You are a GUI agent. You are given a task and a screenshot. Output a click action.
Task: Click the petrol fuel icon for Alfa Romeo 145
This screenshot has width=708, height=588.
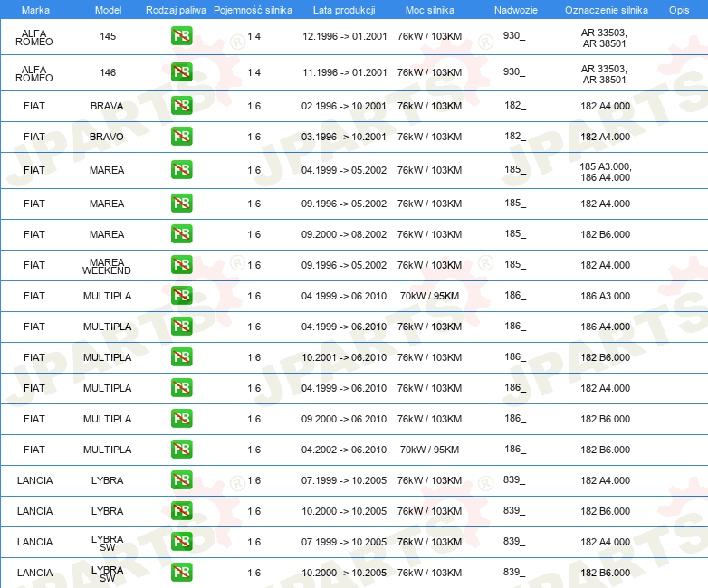[x=181, y=36]
